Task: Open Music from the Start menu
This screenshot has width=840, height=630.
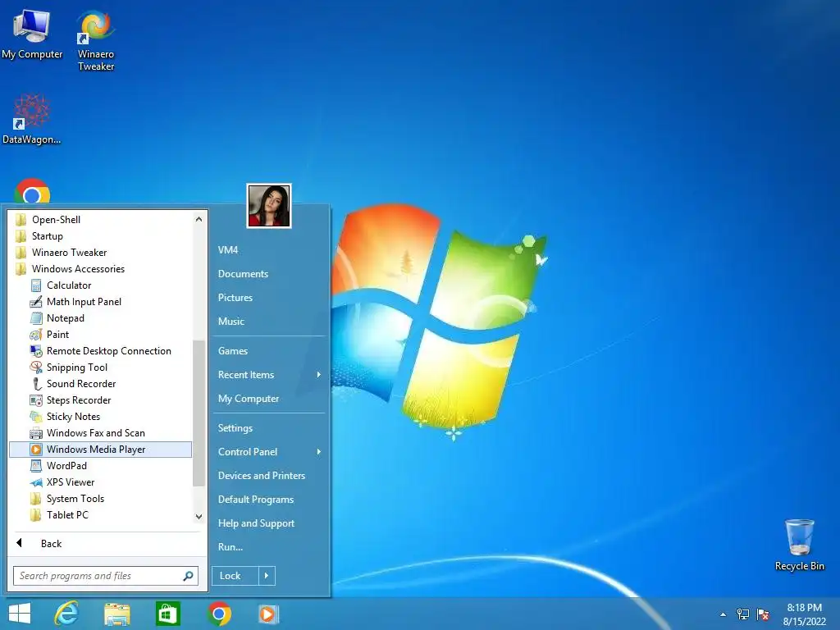Action: (269, 322)
